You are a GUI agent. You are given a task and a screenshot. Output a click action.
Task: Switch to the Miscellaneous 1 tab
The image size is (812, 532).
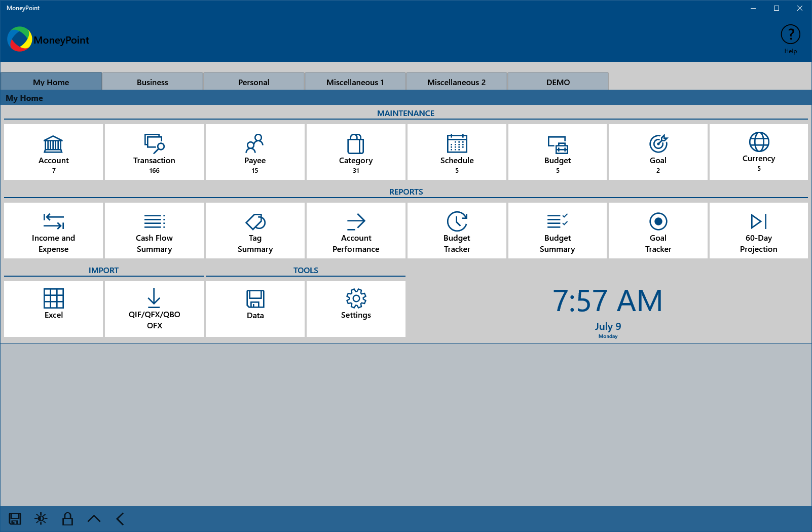(x=355, y=82)
